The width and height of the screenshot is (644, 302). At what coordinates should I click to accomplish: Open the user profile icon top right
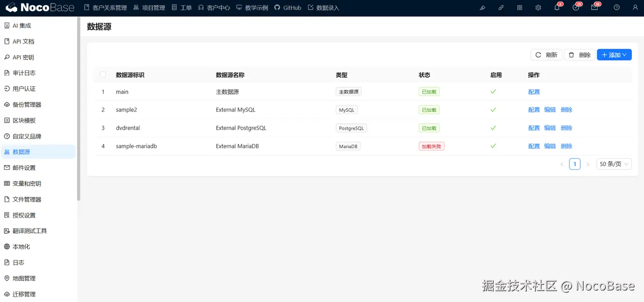[635, 8]
